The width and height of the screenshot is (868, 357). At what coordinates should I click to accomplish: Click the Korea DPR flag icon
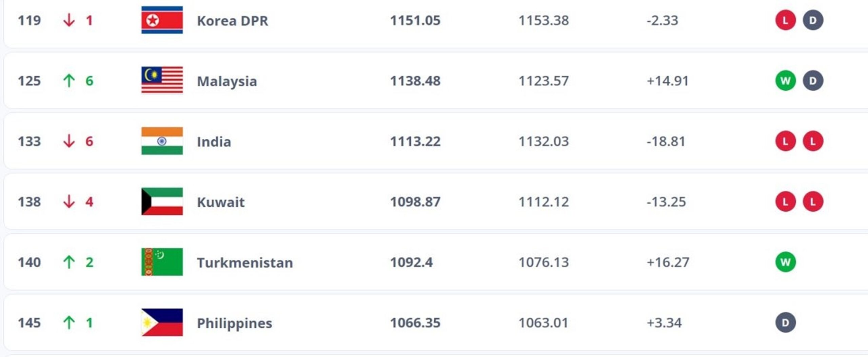click(162, 20)
